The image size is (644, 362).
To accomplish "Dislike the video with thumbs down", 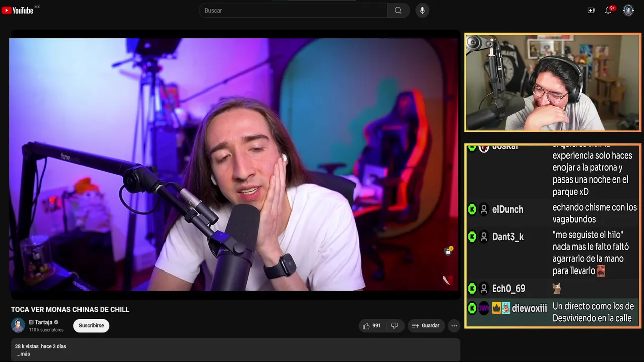I will (394, 326).
